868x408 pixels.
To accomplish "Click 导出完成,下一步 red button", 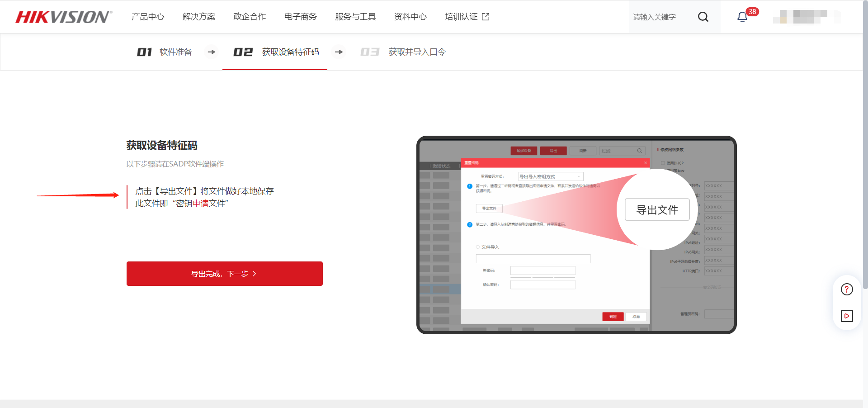I will 225,274.
